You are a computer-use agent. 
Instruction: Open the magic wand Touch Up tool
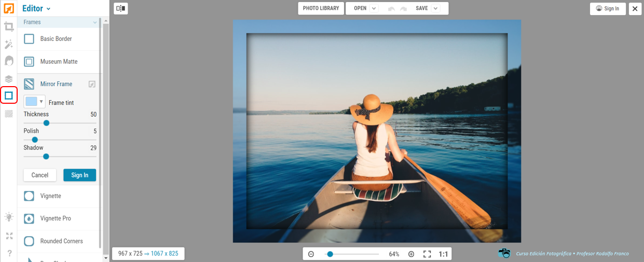click(9, 44)
